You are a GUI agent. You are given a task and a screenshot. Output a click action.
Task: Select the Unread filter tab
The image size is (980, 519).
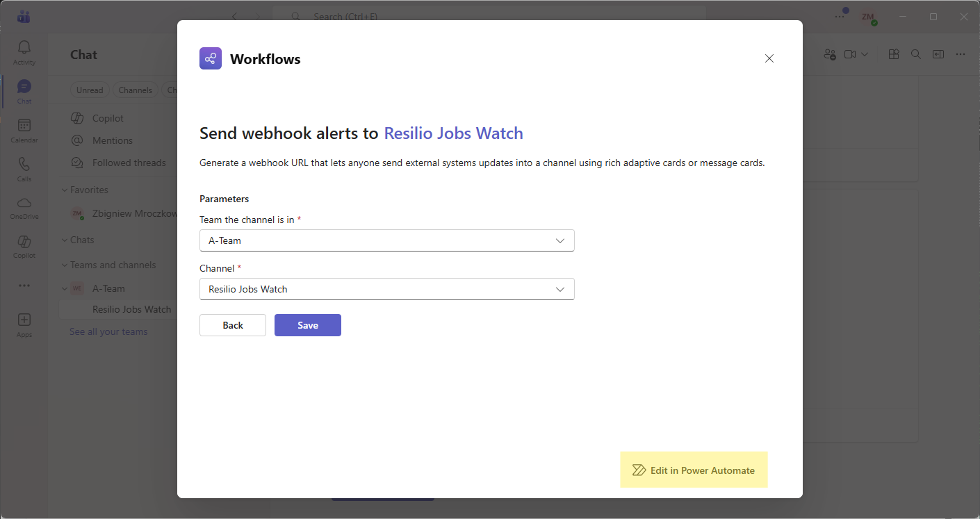tap(90, 90)
